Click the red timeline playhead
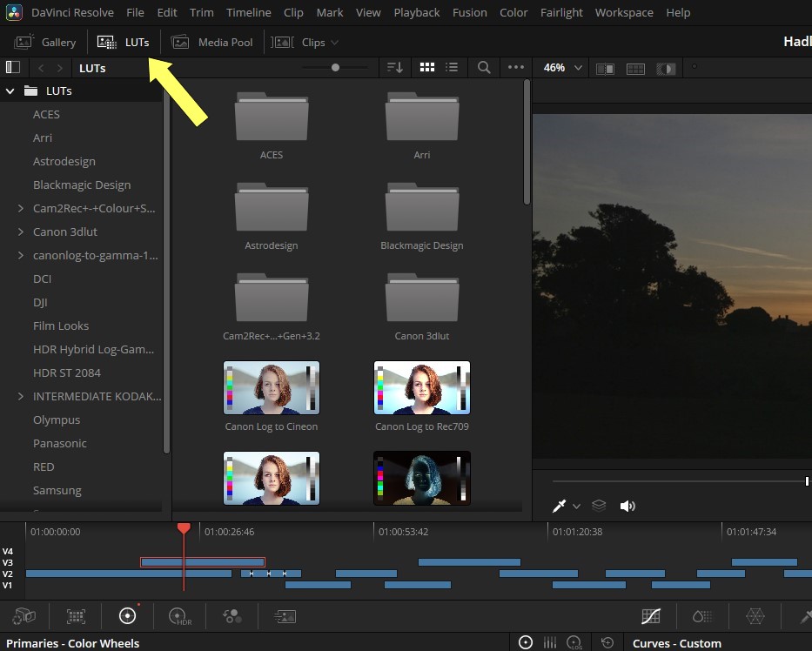Screen dimensions: 812x651 [x=184, y=528]
